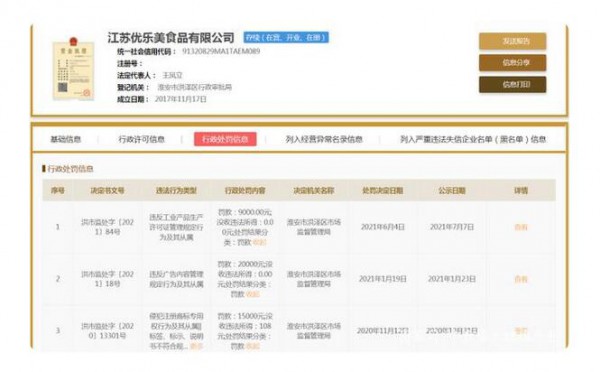Expand the violation type text in row 3
Image resolution: width=600 pixels, height=372 pixels.
pyautogui.click(x=196, y=346)
